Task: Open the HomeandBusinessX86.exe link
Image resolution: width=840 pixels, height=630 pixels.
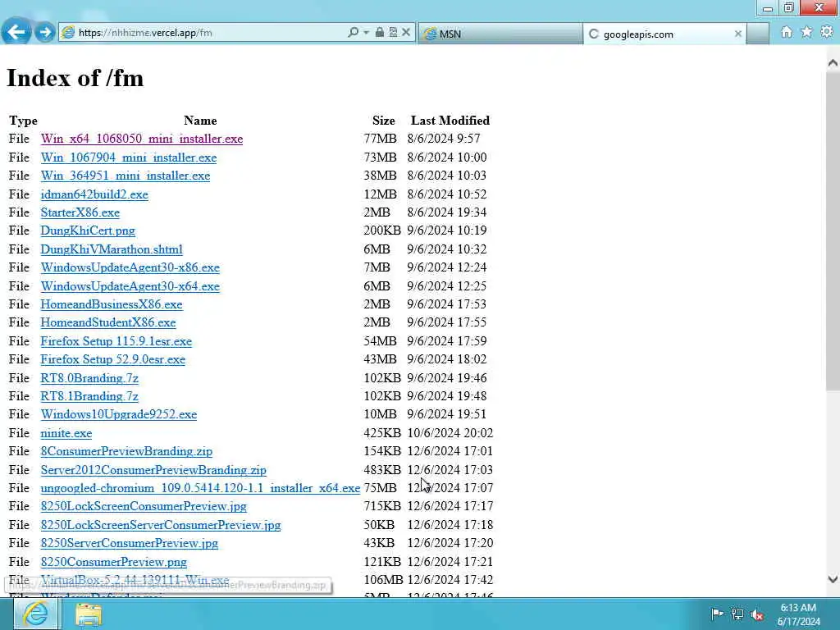Action: (x=112, y=305)
